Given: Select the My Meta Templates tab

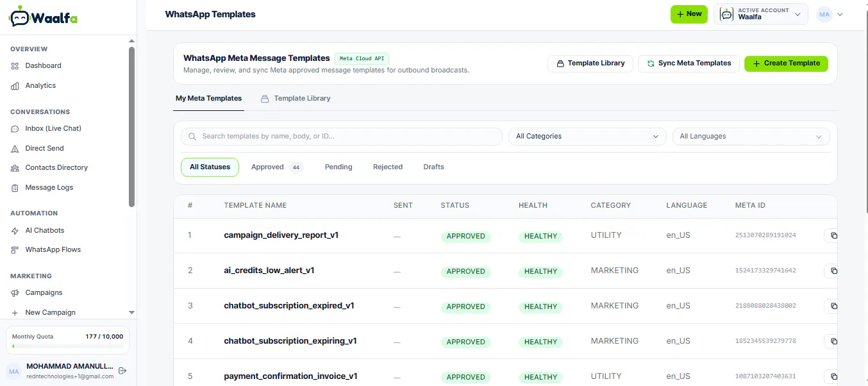Looking at the screenshot, I should point(209,99).
